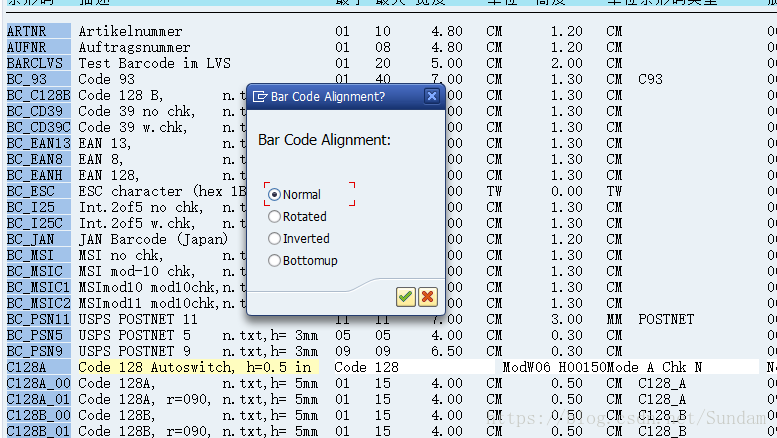Select the BC_CD39C barcode entry
This screenshot has width=777, height=438.
[x=39, y=127]
